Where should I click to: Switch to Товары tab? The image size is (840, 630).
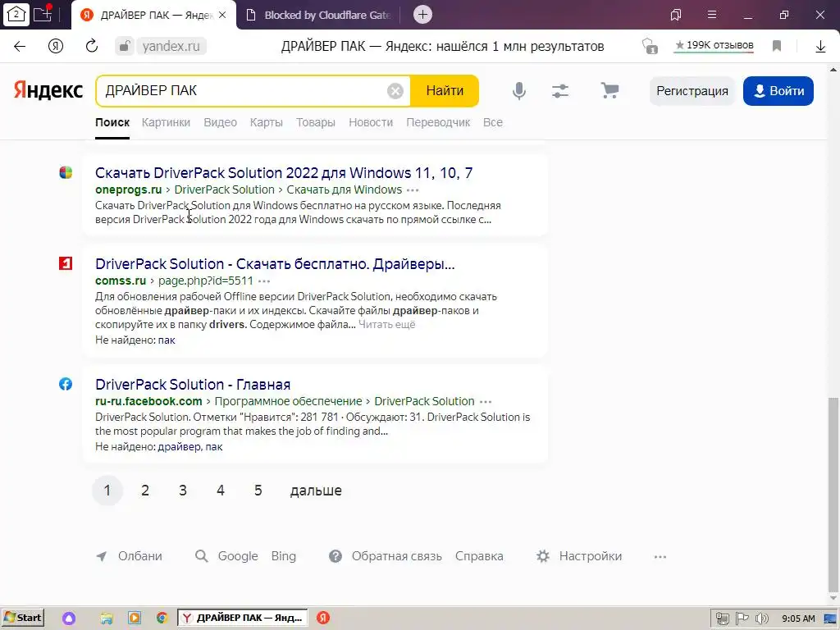pos(316,123)
